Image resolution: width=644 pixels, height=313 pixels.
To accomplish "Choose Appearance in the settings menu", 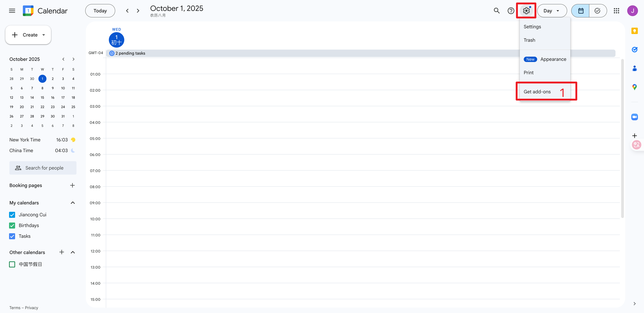I will coord(553,59).
